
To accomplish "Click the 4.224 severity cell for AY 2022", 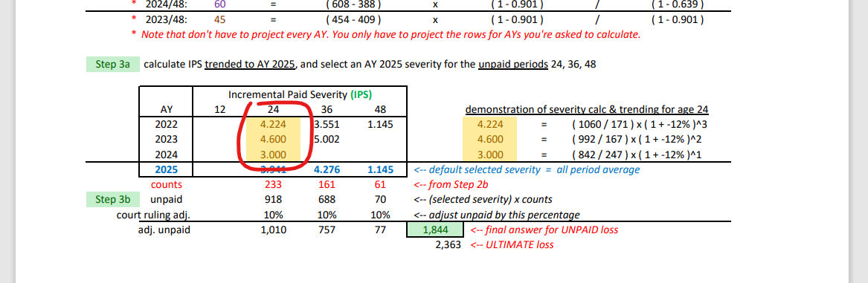I will [x=274, y=124].
